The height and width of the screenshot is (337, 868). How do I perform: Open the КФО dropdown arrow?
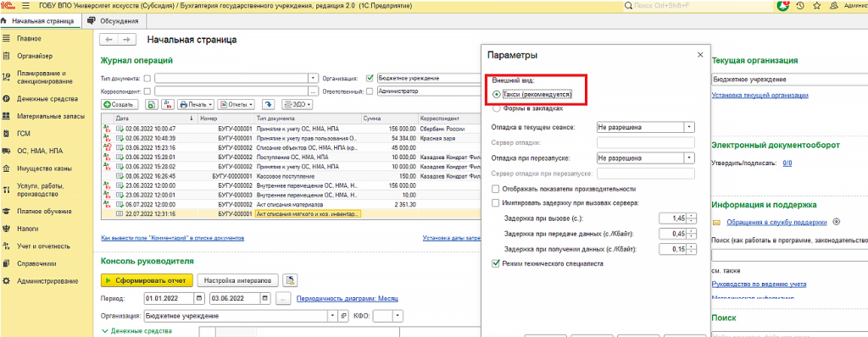[x=398, y=316]
